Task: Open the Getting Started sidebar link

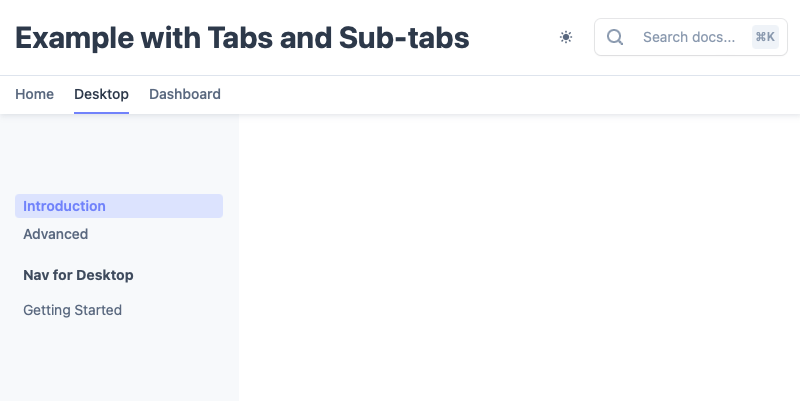Action: (72, 310)
